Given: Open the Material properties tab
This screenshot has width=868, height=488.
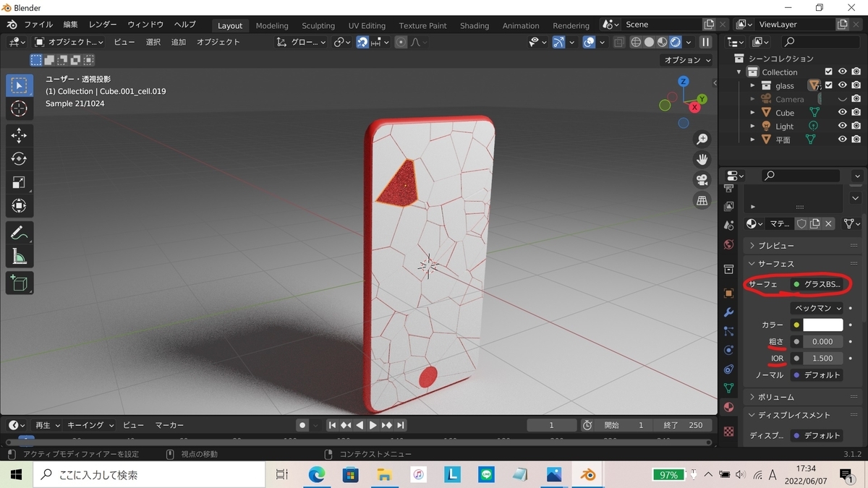Looking at the screenshot, I should [x=728, y=407].
